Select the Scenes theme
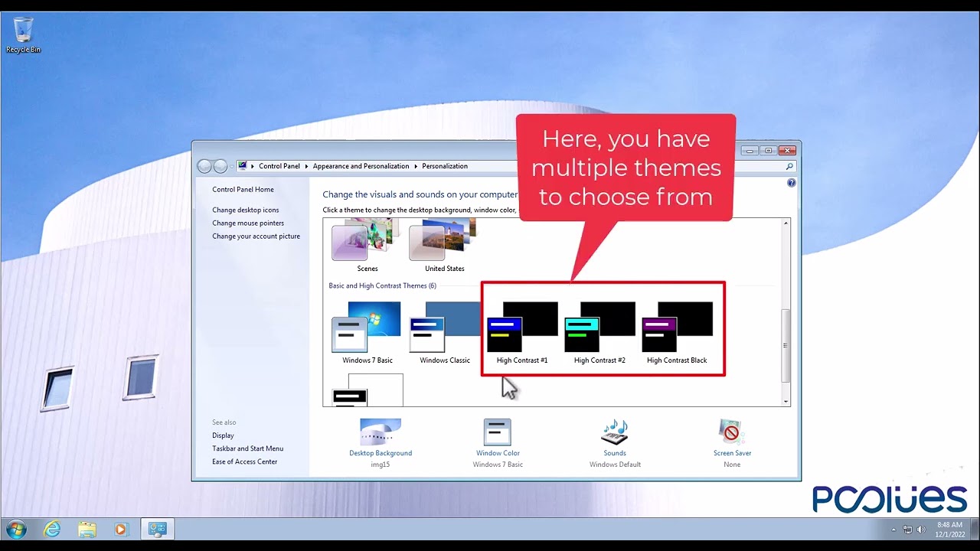Screen dimensions: 980x551 (x=367, y=245)
